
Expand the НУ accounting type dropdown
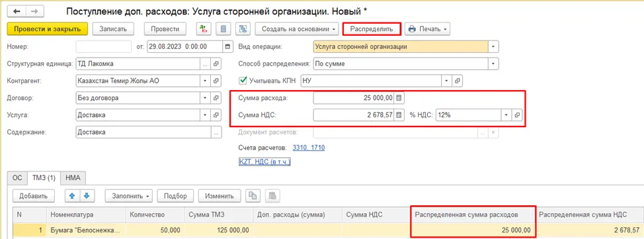(x=447, y=81)
